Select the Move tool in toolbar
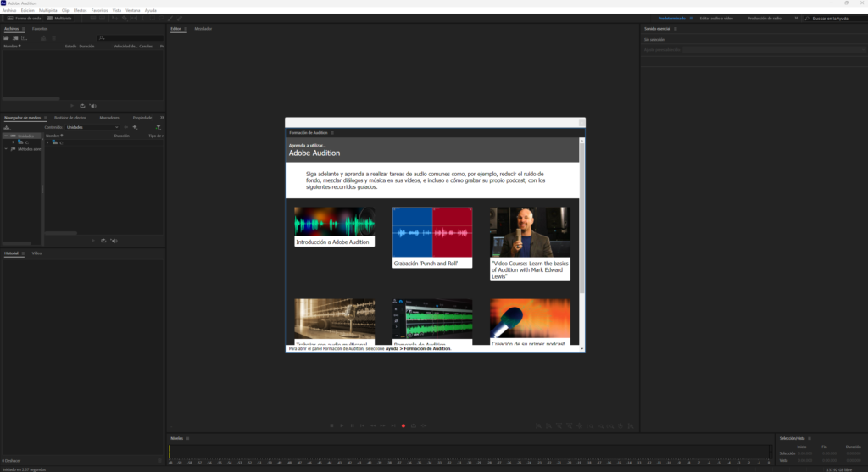The height and width of the screenshot is (472, 868). (114, 19)
